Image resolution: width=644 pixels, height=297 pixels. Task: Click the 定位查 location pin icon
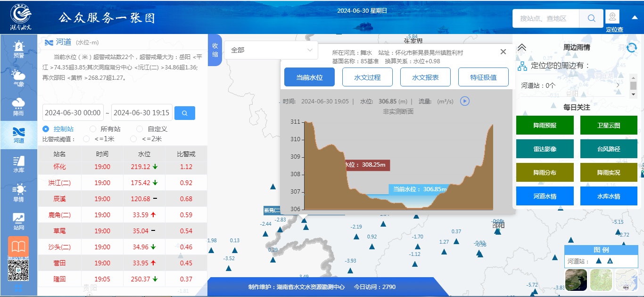click(x=612, y=17)
